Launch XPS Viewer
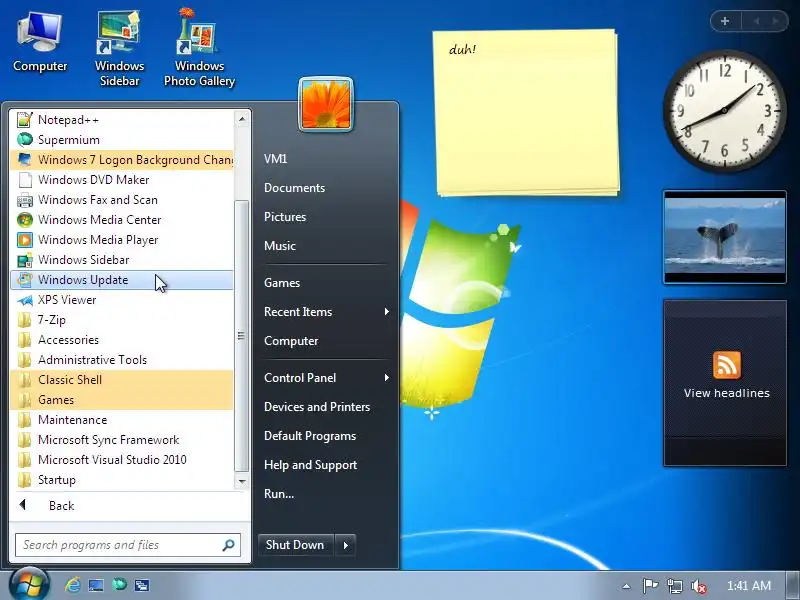The width and height of the screenshot is (800, 600). tap(121, 299)
